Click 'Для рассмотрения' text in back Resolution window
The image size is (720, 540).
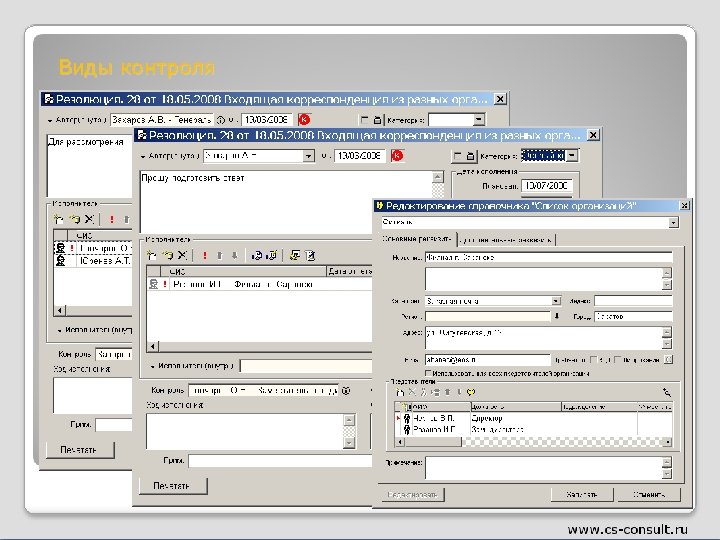[x=86, y=142]
